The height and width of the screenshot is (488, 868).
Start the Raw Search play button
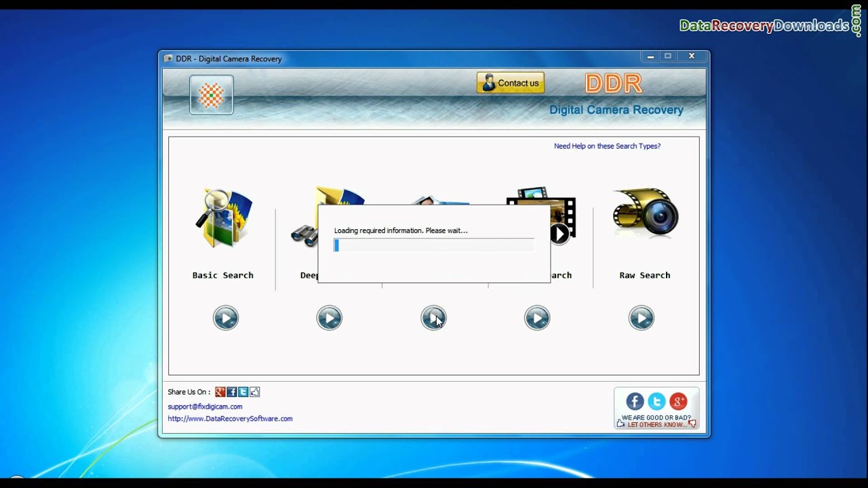coord(641,318)
